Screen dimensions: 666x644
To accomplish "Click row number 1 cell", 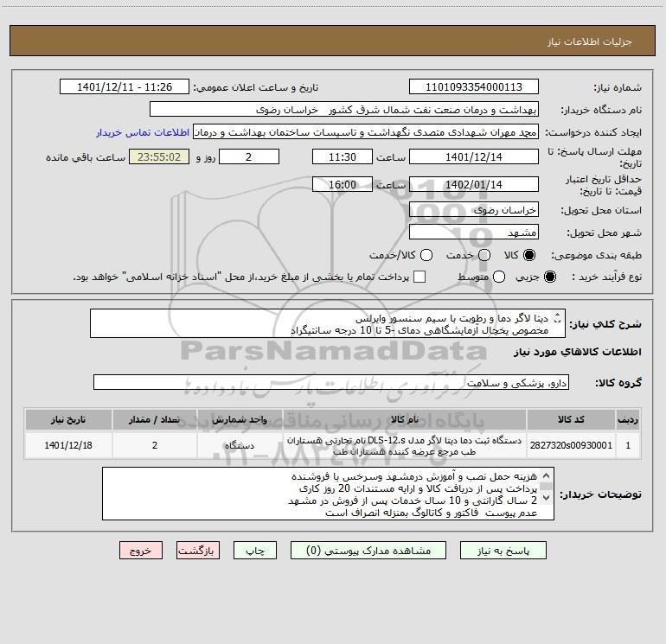I will coord(628,445).
